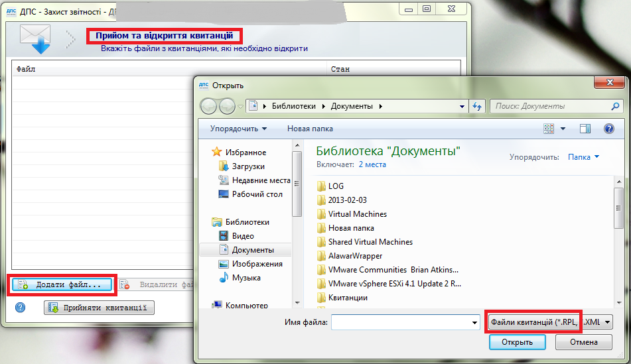This screenshot has width=631, height=364.
Task: Select Рабочий стол in sidebar
Action: click(x=257, y=194)
